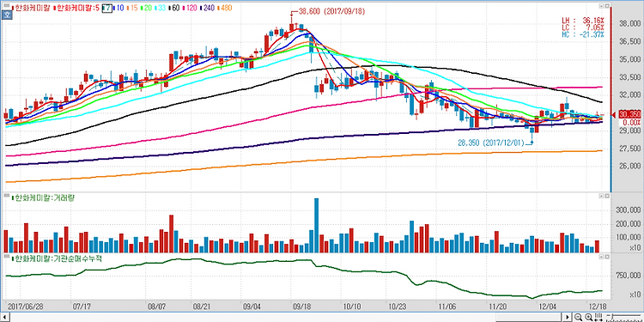Viewport: 644px width, 322px height.
Task: Select the 10-period moving average legend
Action: (118, 8)
